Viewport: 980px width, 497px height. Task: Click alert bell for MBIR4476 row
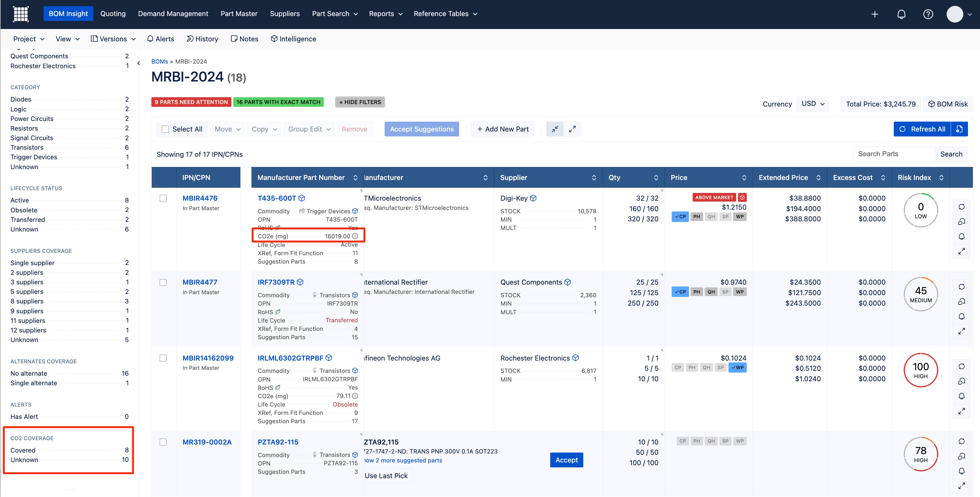[x=961, y=236]
